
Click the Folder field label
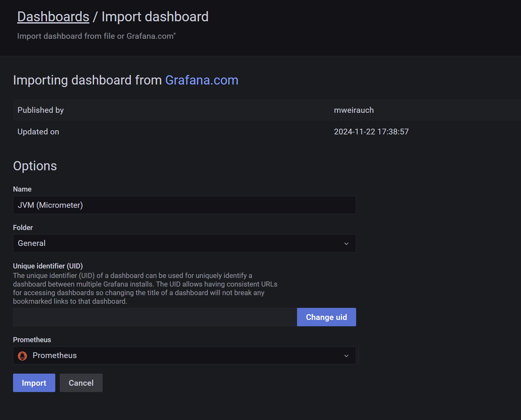click(23, 227)
